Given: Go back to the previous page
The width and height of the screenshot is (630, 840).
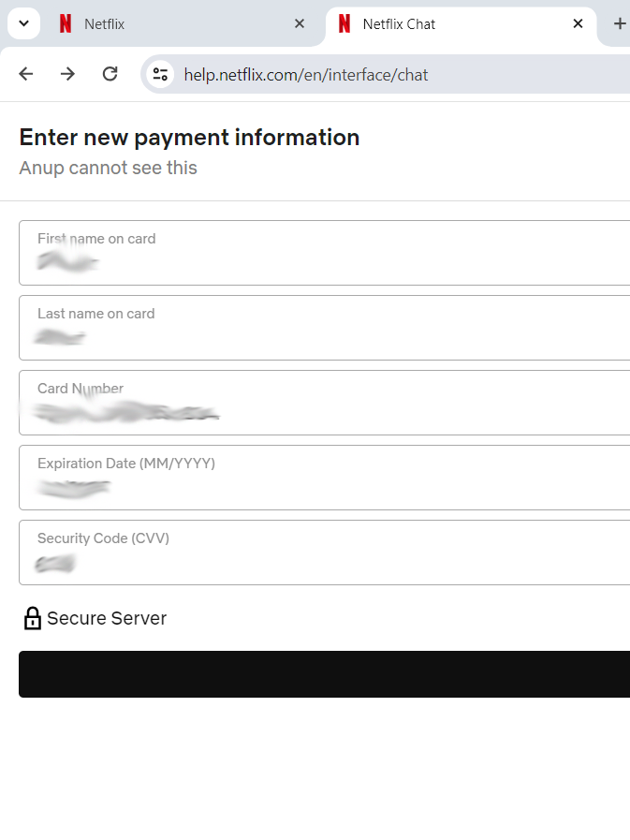Looking at the screenshot, I should (26, 74).
